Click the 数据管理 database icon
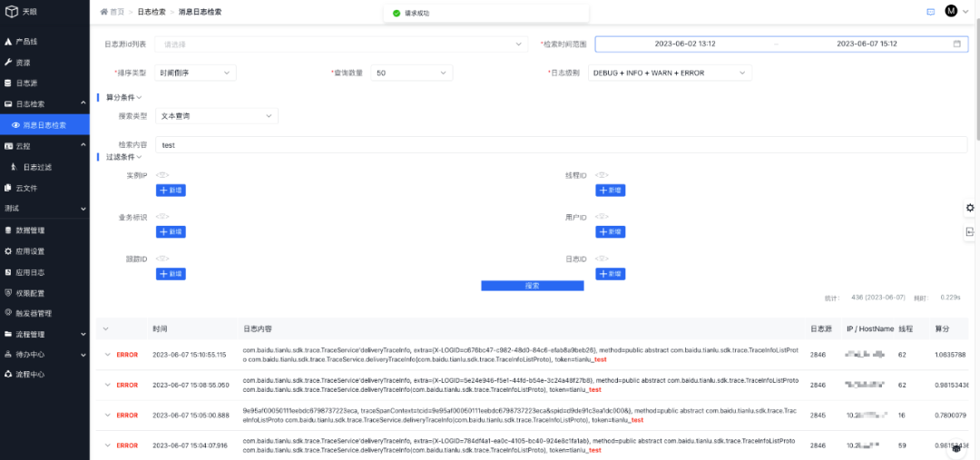 [8, 230]
